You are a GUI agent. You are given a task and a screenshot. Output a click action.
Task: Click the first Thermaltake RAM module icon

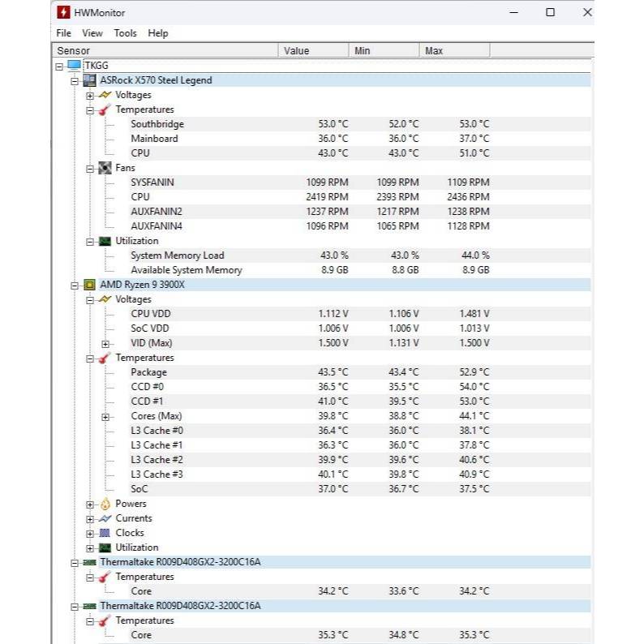pos(90,562)
